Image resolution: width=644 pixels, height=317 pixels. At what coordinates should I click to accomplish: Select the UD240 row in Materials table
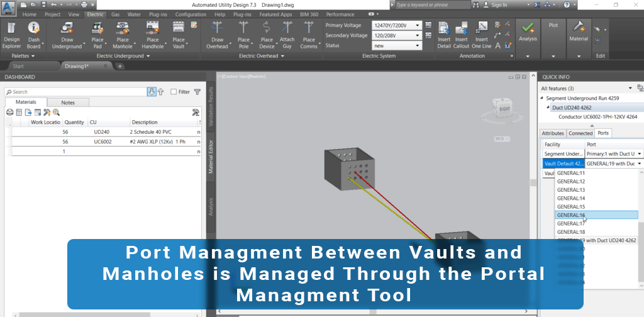pos(106,132)
